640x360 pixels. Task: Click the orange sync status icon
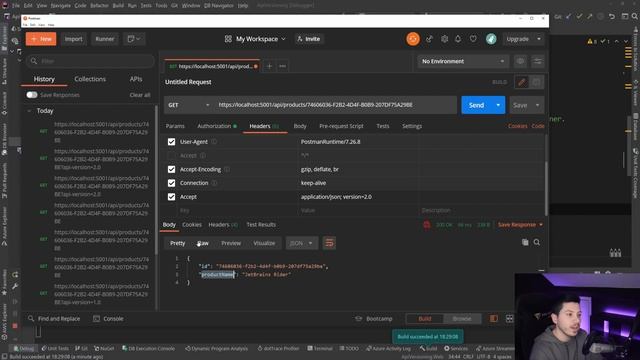tap(413, 39)
